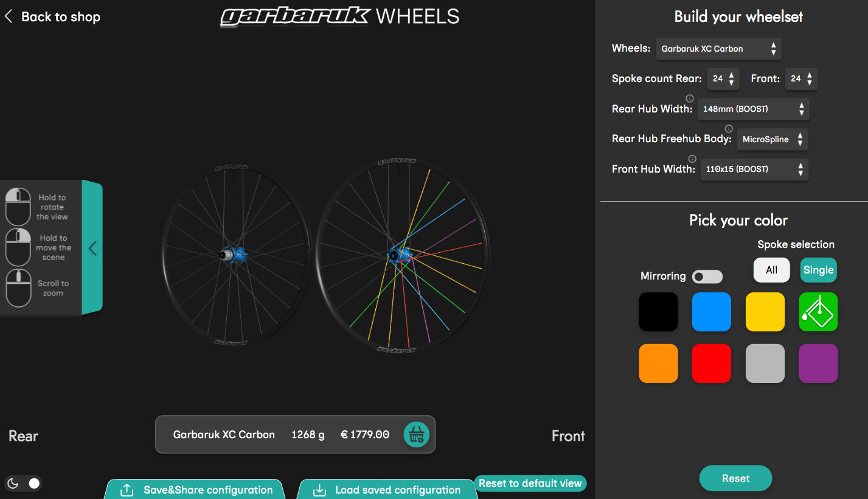Enable the Mirroring switch

tap(708, 277)
